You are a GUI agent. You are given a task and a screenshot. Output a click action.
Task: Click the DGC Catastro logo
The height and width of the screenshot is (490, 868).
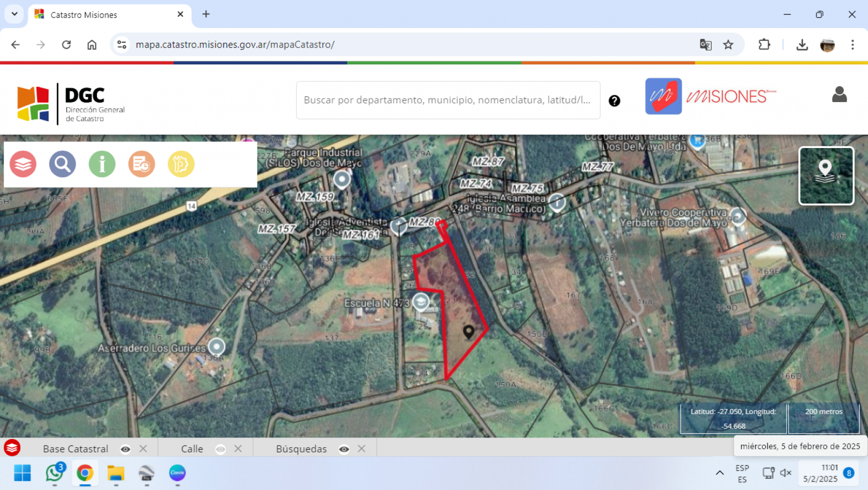point(71,104)
